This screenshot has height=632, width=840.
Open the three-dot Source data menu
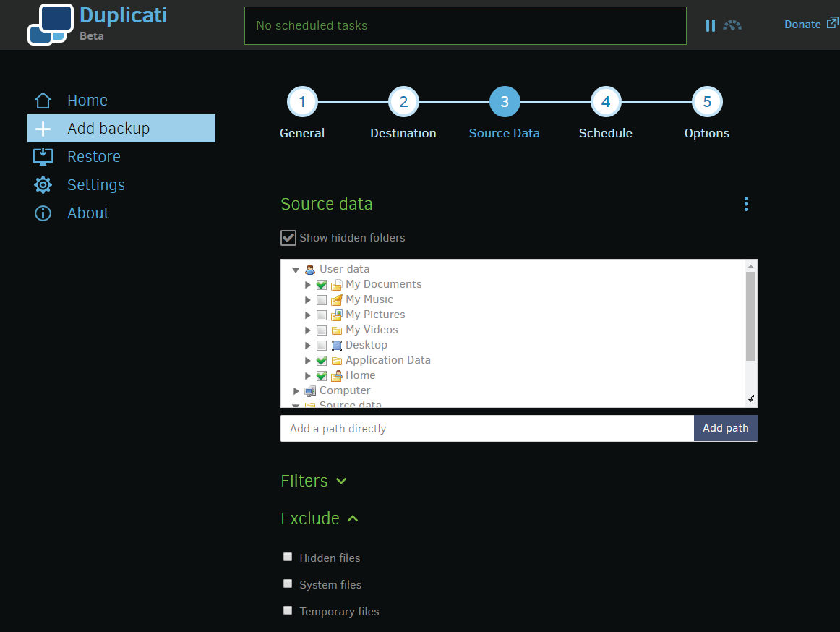coord(746,204)
